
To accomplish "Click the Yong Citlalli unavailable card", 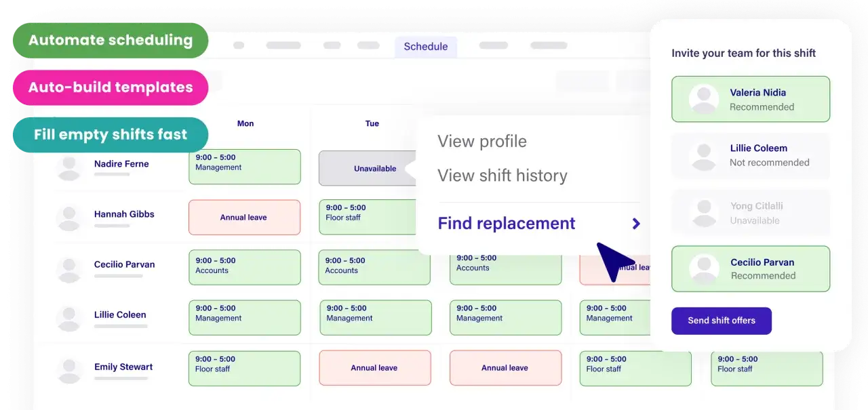I will click(751, 213).
